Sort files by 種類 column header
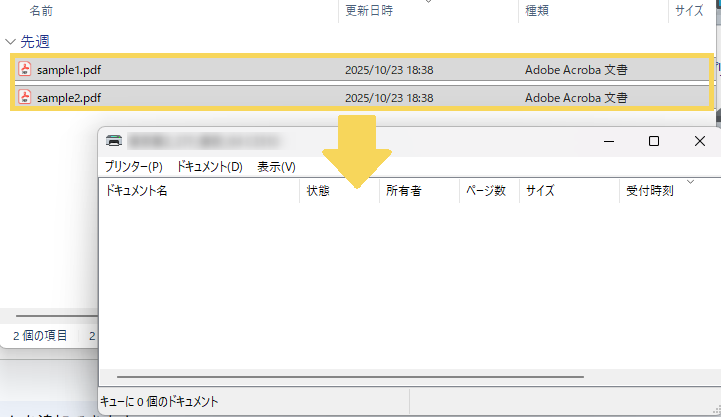This screenshot has height=417, width=721. (x=537, y=11)
